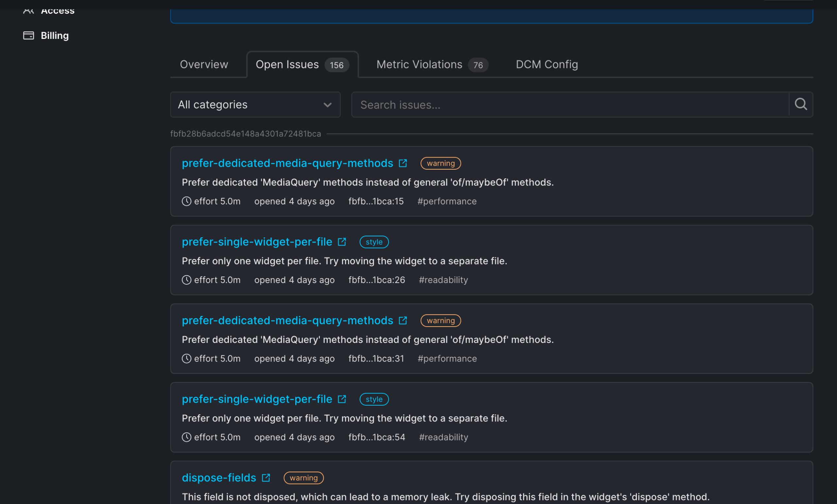Image resolution: width=837 pixels, height=504 pixels.
Task: Open prefer-single-widget-per-file link for line 26
Action: click(x=257, y=242)
